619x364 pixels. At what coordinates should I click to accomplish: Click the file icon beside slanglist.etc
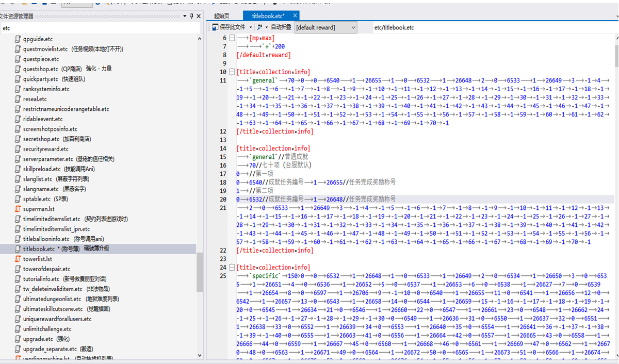tap(18, 179)
